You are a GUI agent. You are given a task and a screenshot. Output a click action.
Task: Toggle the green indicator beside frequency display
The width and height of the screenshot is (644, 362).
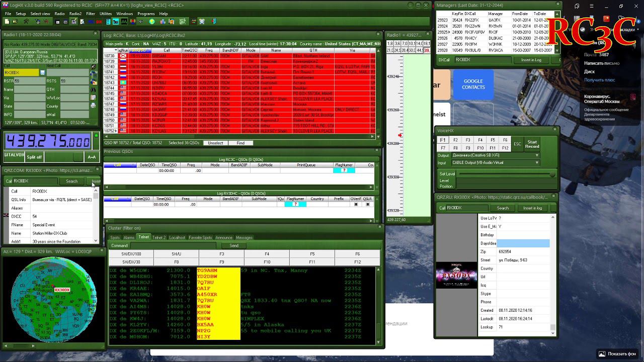[x=96, y=136]
